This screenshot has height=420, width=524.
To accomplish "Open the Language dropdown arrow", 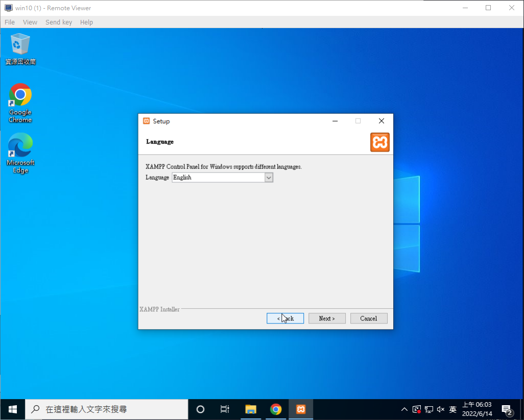I will [269, 178].
